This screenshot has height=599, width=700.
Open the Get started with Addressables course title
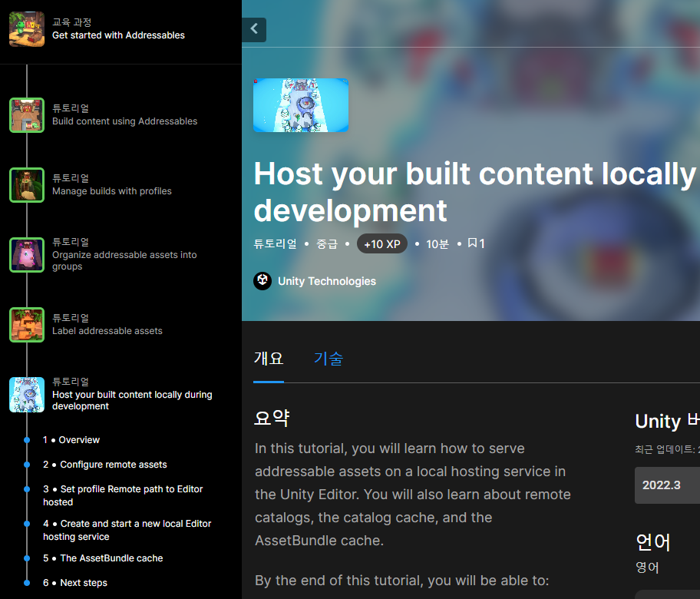118,35
